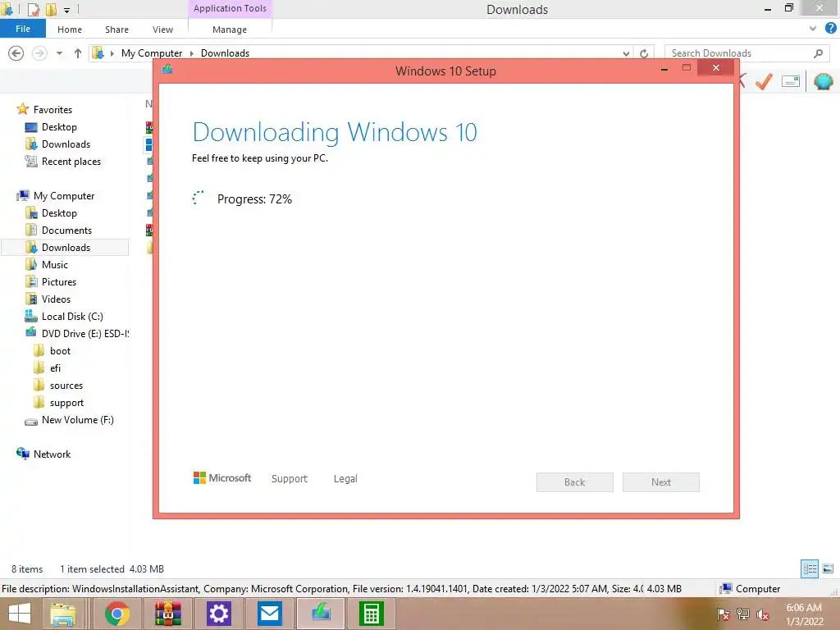The image size is (840, 630).
Task: Click the network tray icon
Action: tap(743, 614)
